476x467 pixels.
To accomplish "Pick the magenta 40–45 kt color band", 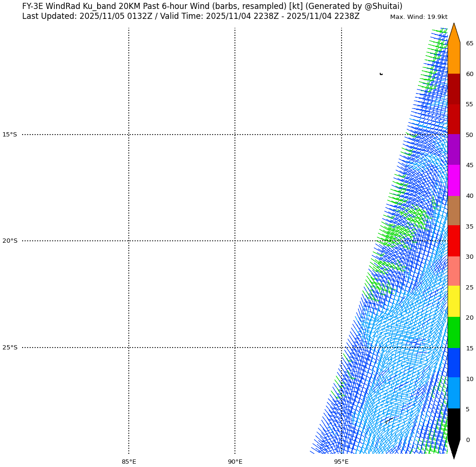I will (x=453, y=180).
